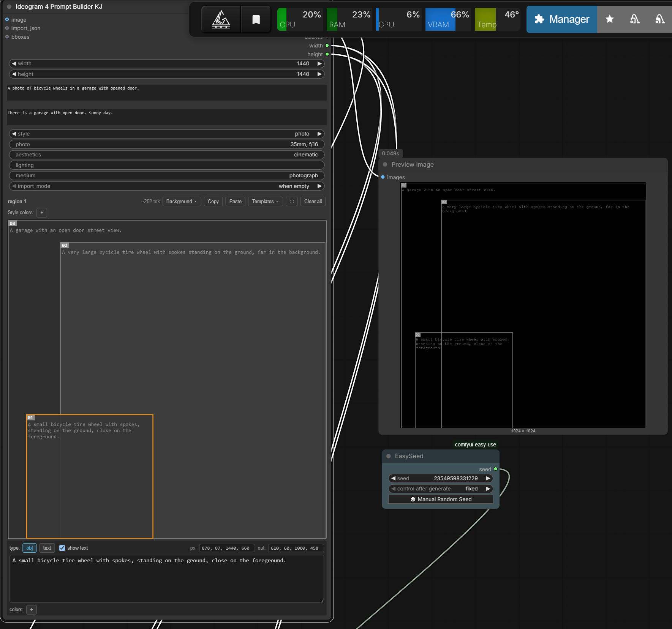
Task: Switch style to previous option
Action: (x=14, y=134)
